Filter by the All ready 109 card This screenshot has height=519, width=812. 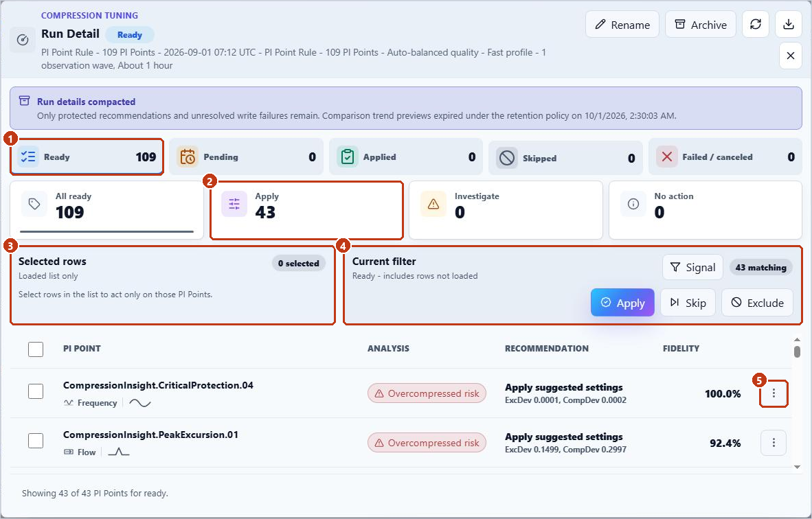[106, 210]
